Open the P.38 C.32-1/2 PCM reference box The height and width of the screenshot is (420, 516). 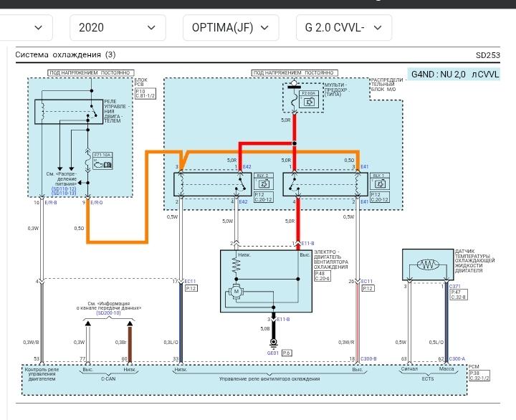click(479, 376)
